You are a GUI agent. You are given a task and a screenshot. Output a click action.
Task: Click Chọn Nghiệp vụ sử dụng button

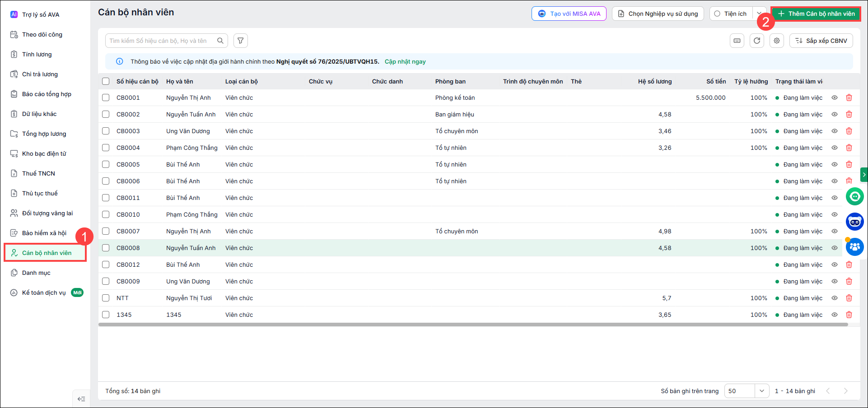tap(658, 14)
